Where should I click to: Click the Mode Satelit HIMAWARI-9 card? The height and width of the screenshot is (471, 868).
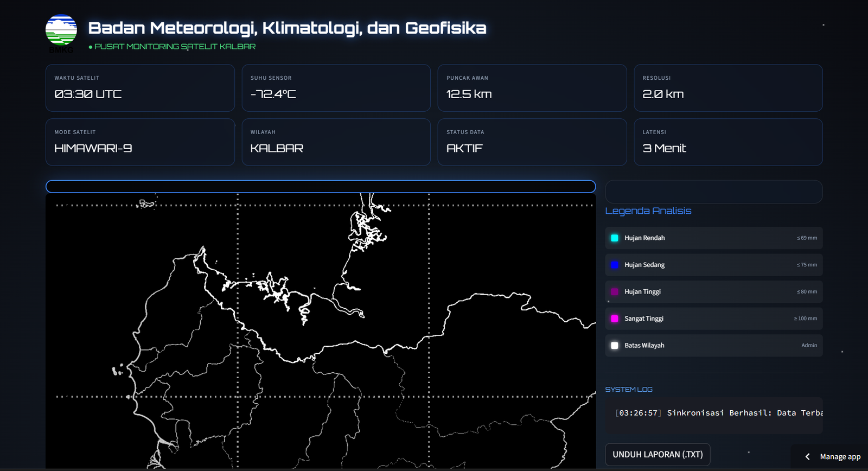pyautogui.click(x=140, y=142)
